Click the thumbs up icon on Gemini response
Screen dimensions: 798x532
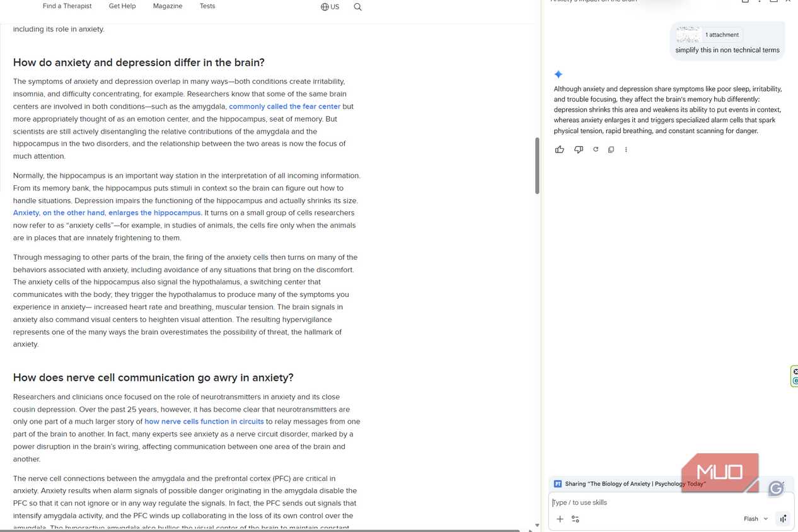560,149
